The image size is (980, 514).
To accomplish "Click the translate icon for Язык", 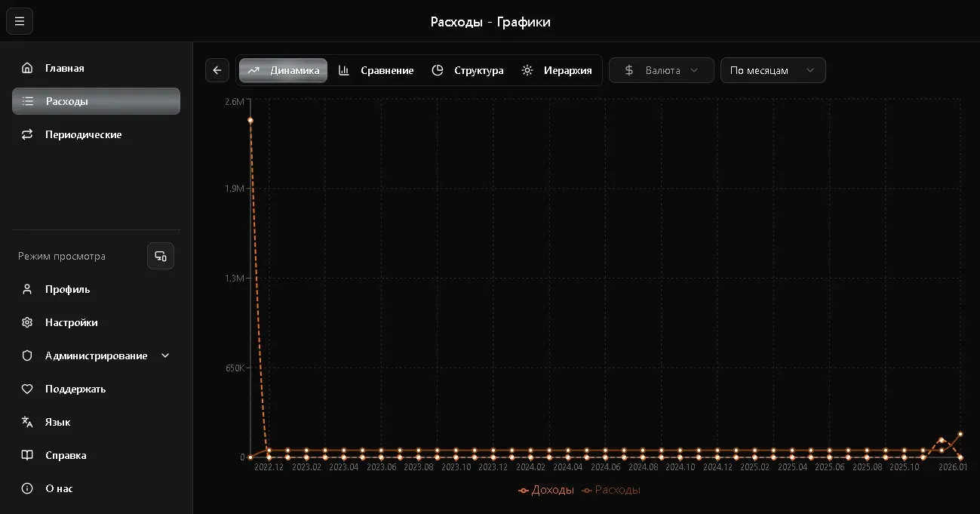I will point(27,422).
